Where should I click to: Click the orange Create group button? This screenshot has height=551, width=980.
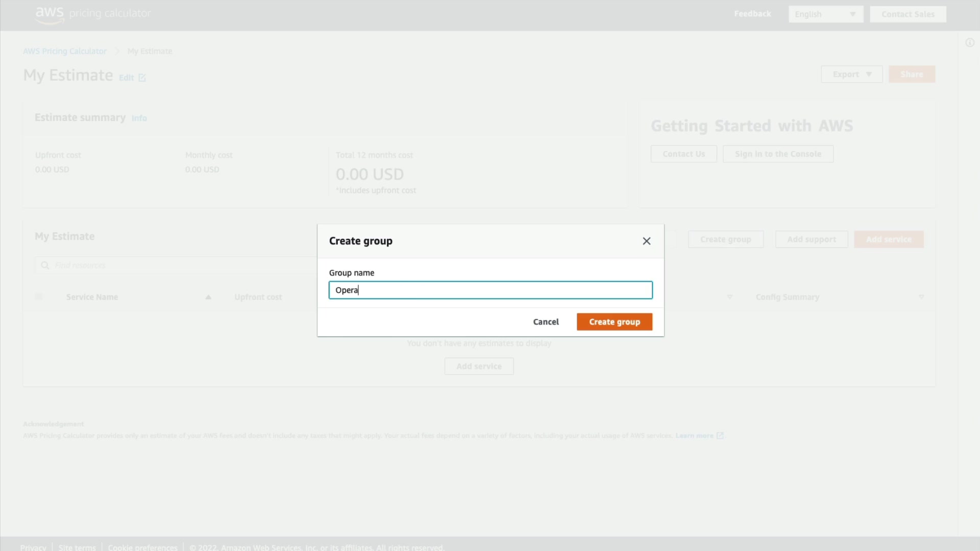point(614,322)
